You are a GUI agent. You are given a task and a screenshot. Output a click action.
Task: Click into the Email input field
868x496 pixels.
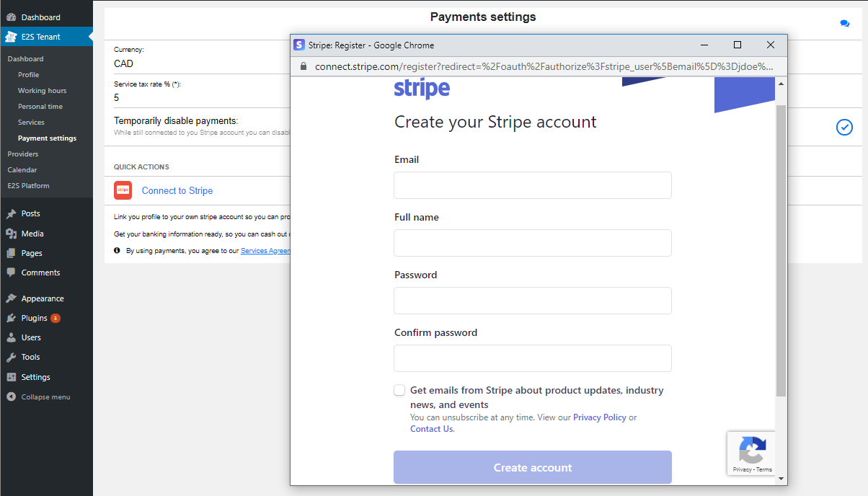pos(533,185)
